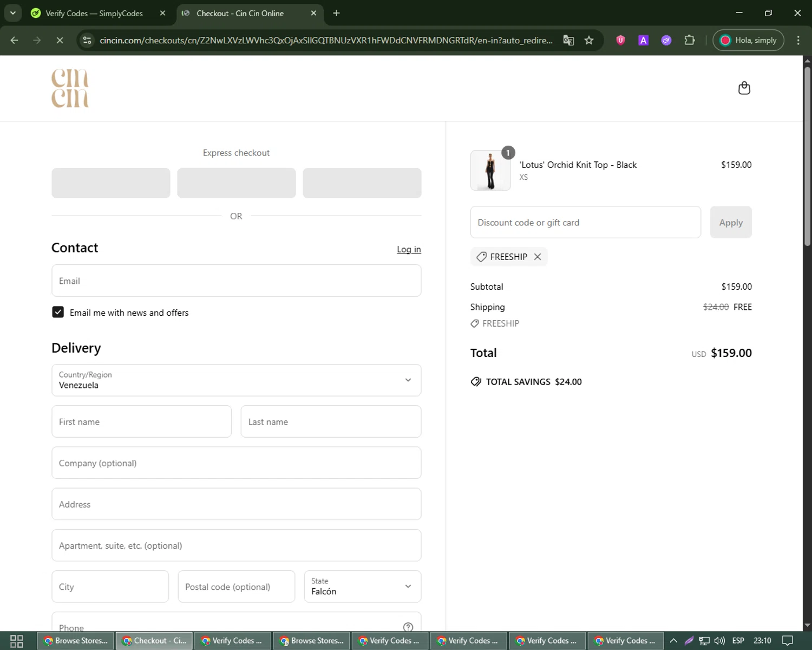Go back to the previous page
The image size is (812, 650).
15,40
